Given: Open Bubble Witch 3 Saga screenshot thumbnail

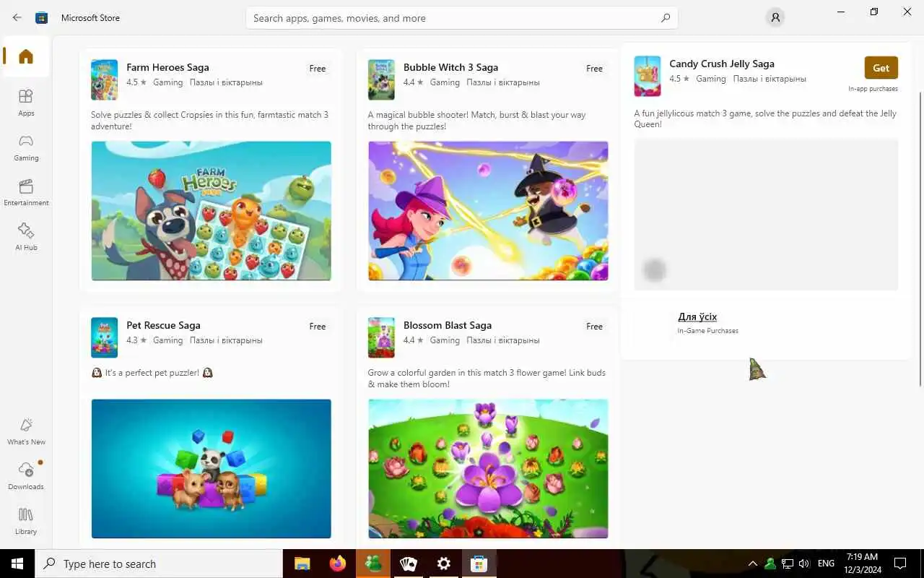Looking at the screenshot, I should [488, 210].
